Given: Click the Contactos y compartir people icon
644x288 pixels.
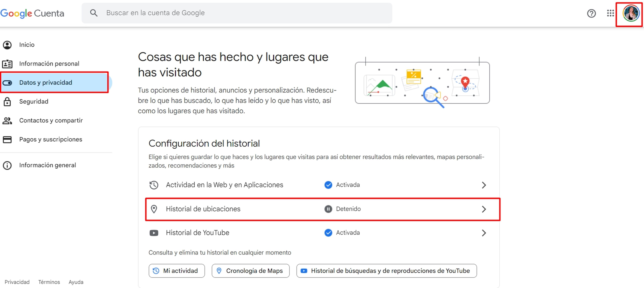Looking at the screenshot, I should tap(7, 121).
